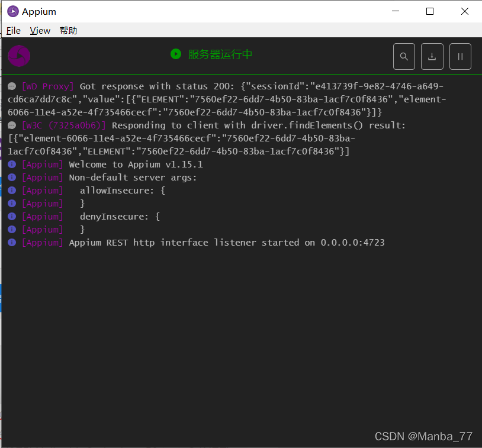Open the 帮助 help menu

tap(68, 30)
